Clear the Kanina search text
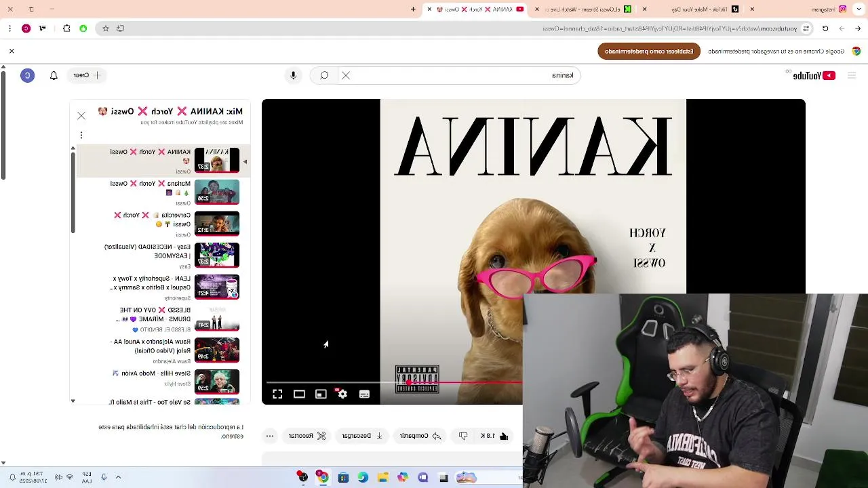 (x=346, y=75)
